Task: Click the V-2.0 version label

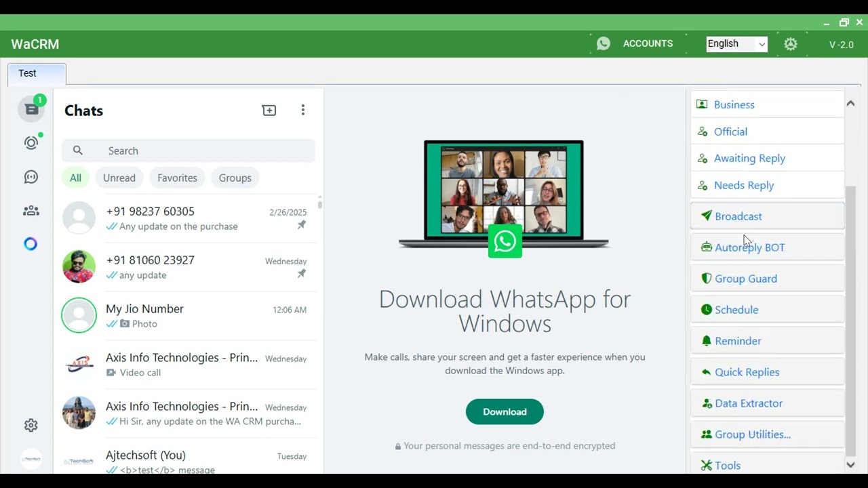Action: (842, 45)
